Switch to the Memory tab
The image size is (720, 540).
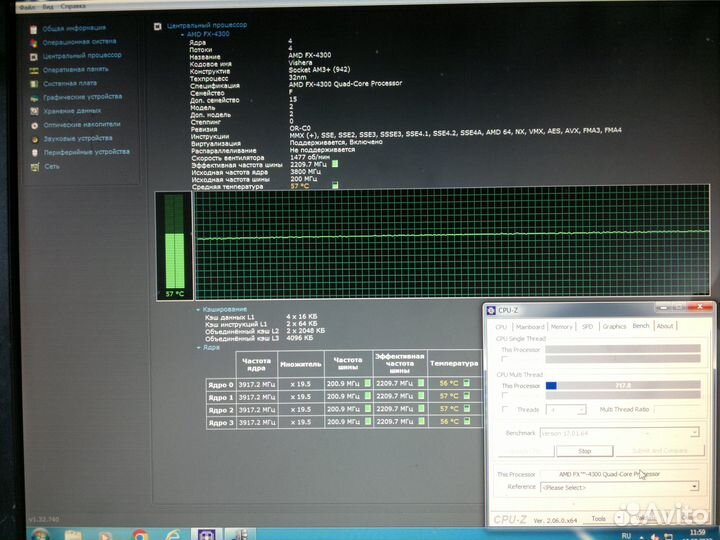tap(562, 327)
